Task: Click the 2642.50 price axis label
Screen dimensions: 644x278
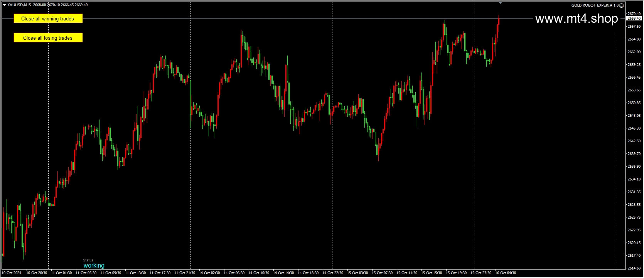Action: (634, 141)
